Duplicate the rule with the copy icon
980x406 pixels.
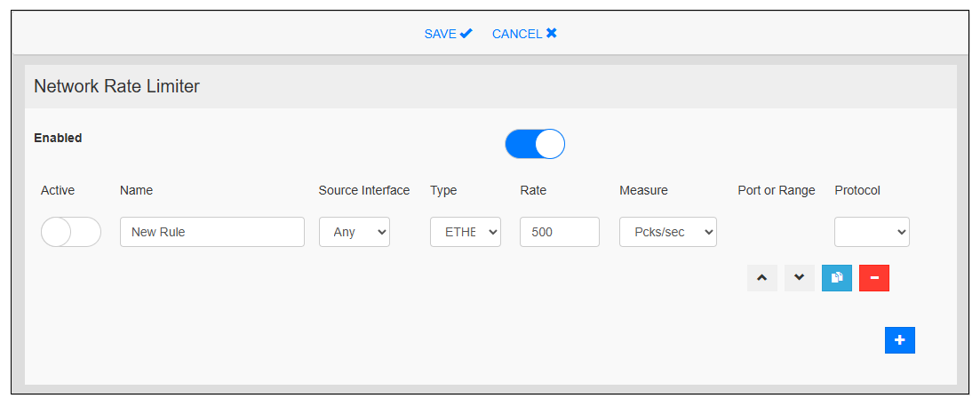[x=836, y=278]
